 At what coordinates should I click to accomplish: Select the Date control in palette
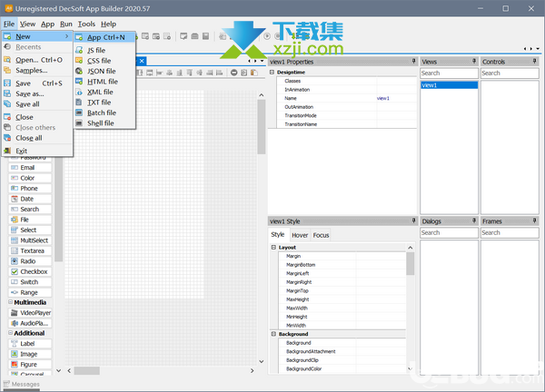tap(30, 199)
